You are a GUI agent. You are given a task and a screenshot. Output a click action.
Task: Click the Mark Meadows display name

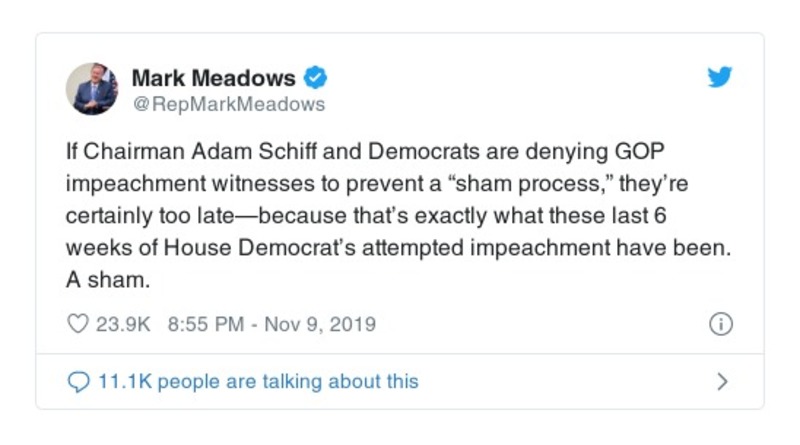tap(214, 77)
